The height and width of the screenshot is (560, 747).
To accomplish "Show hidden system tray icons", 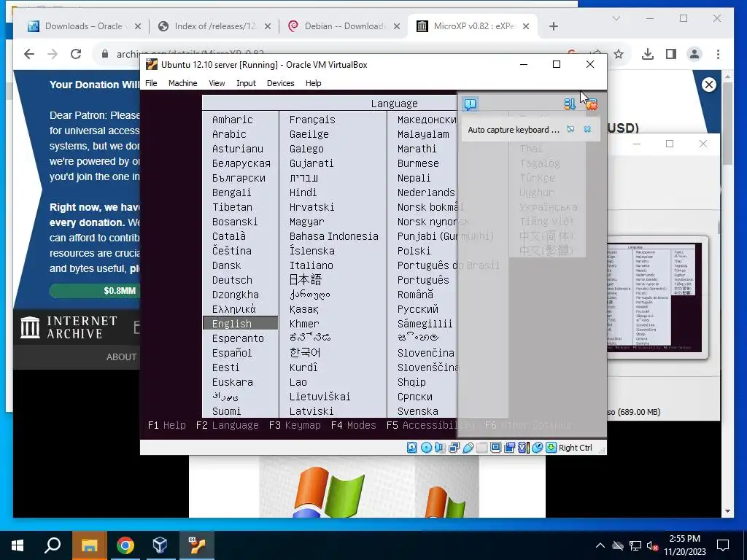I will click(600, 545).
